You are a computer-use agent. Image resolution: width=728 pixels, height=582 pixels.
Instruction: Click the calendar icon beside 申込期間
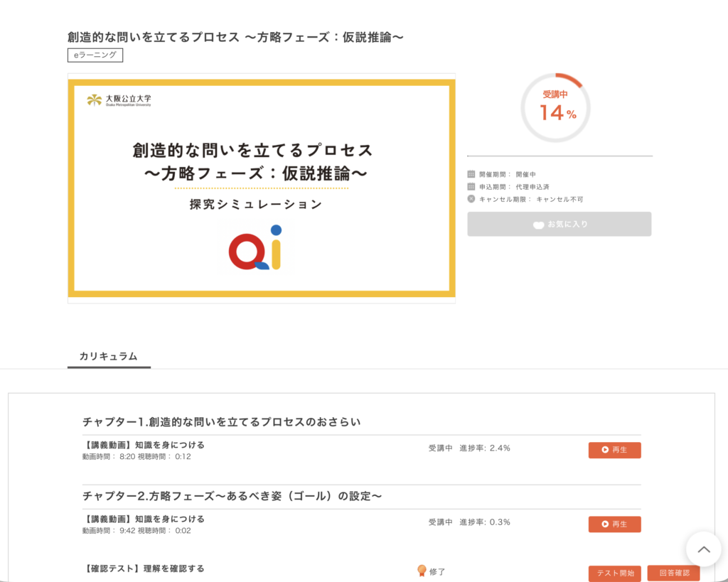click(471, 186)
